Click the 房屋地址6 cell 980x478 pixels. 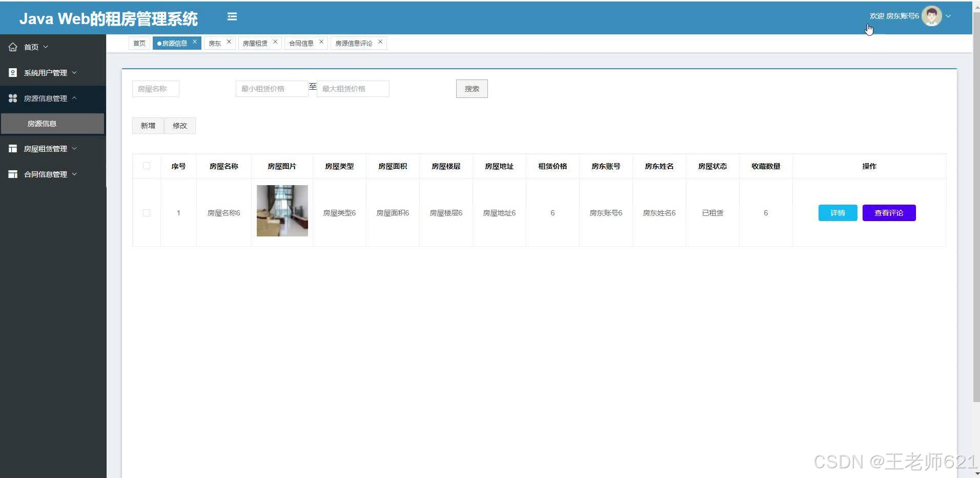(499, 213)
